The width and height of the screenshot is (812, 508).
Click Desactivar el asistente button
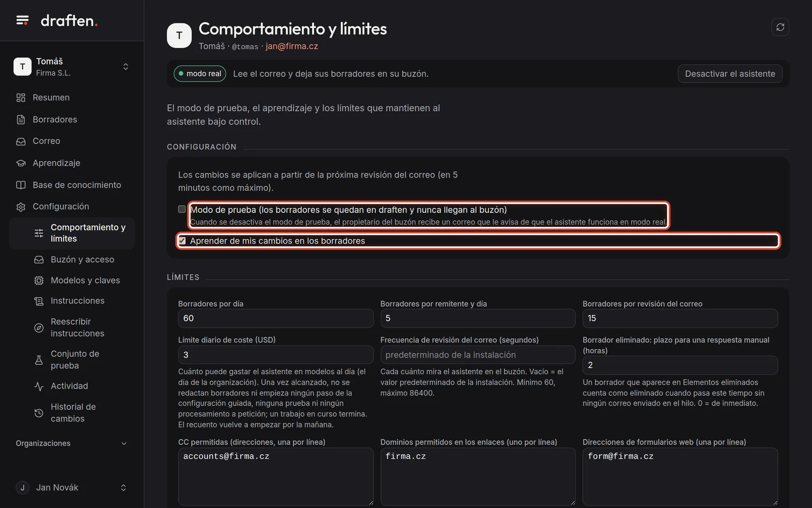(730, 74)
